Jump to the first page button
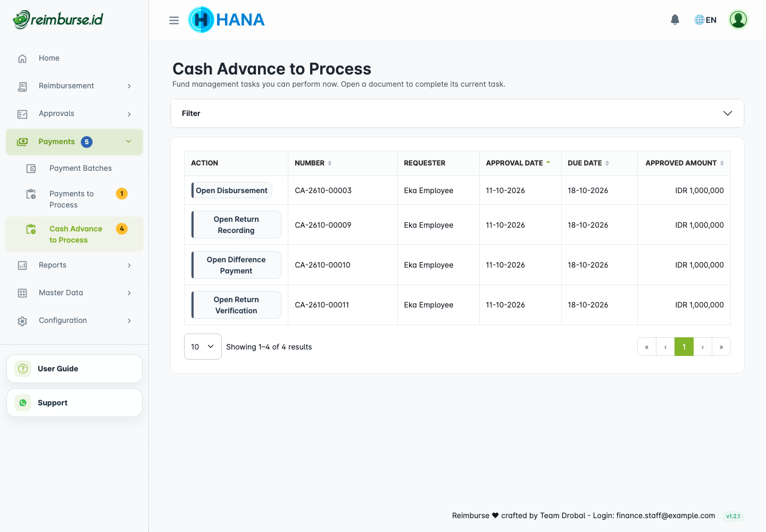 coord(647,347)
